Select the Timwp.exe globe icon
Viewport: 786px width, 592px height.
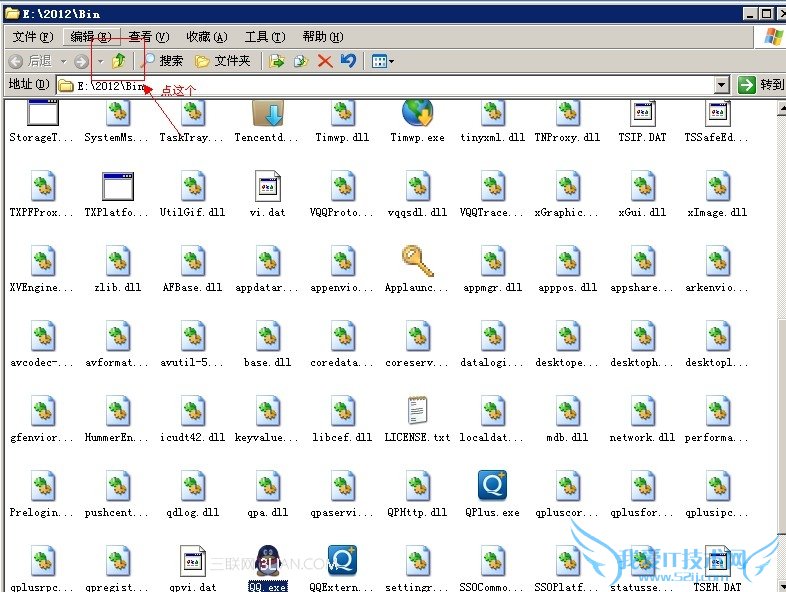coord(417,113)
